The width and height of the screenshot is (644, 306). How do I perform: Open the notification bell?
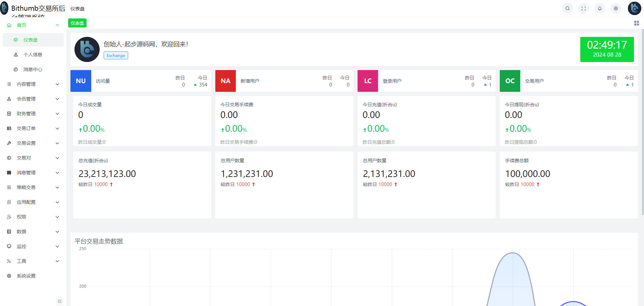pyautogui.click(x=599, y=8)
